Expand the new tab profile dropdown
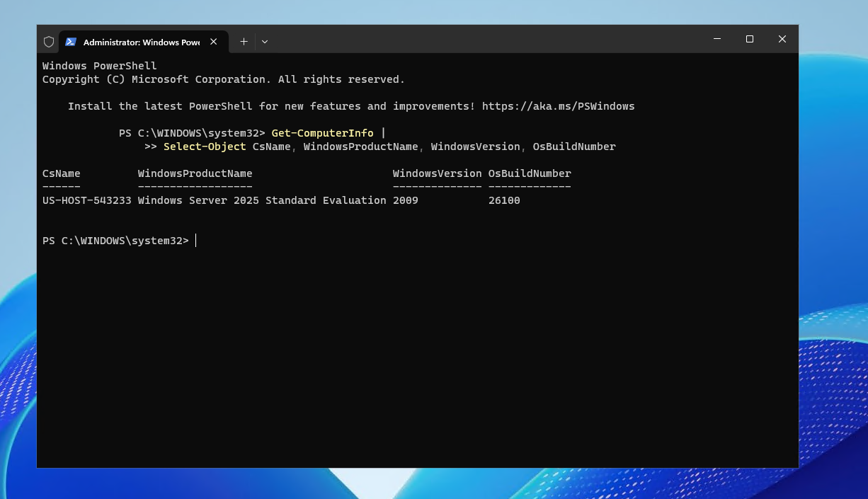This screenshot has height=499, width=868. (x=265, y=42)
